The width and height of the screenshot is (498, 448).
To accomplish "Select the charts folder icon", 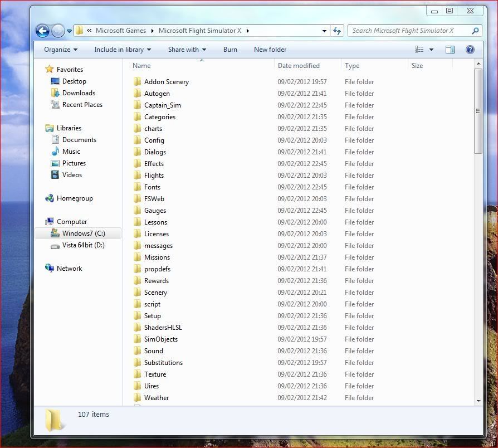I will point(137,129).
